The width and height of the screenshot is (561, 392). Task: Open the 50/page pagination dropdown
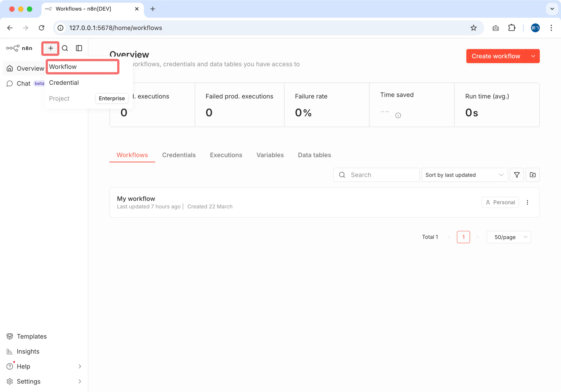click(509, 237)
